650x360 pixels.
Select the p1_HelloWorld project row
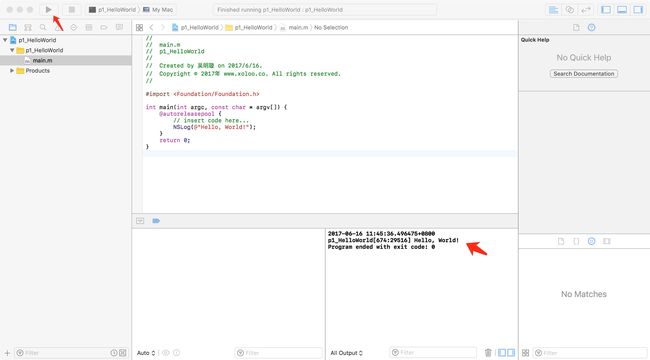65,40
